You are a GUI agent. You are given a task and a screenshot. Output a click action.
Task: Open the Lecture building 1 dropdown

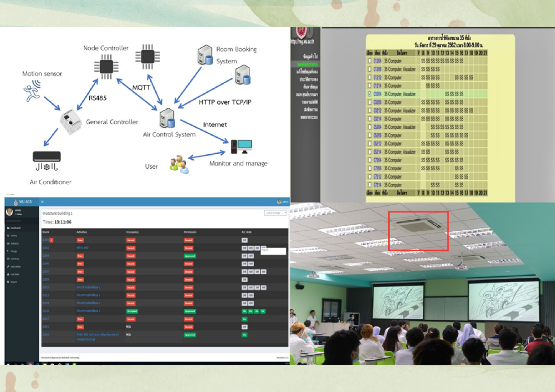275,213
